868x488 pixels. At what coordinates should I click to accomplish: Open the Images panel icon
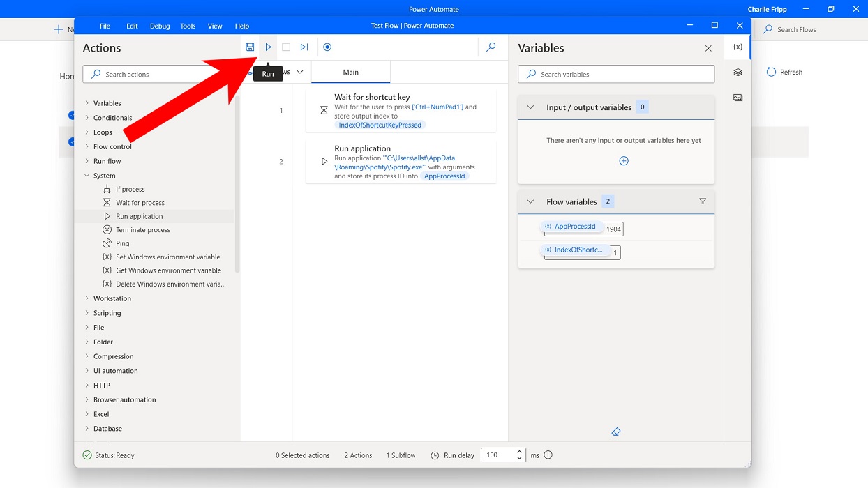(x=738, y=98)
